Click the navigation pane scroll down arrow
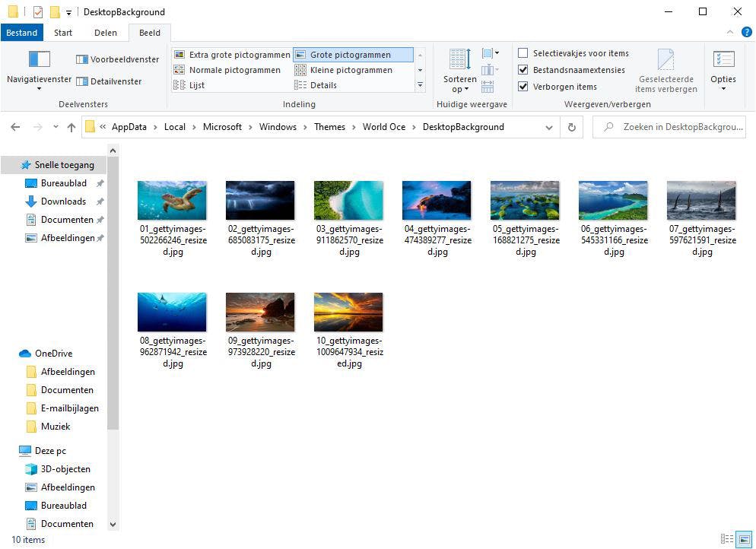 (113, 525)
